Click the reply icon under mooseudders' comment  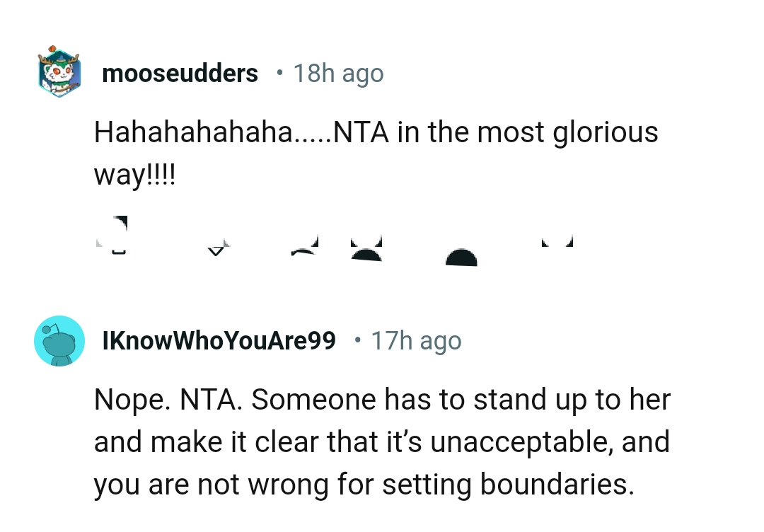pyautogui.click(x=304, y=244)
